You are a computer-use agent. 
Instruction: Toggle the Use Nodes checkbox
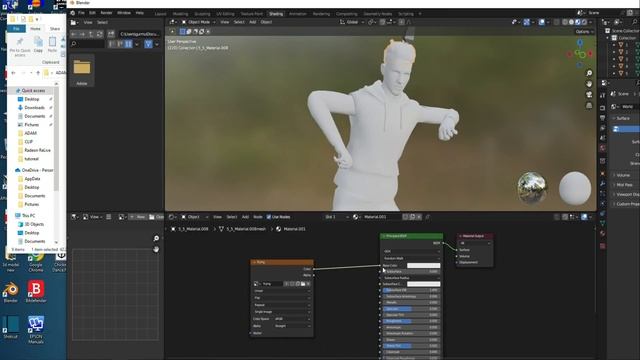click(x=269, y=217)
